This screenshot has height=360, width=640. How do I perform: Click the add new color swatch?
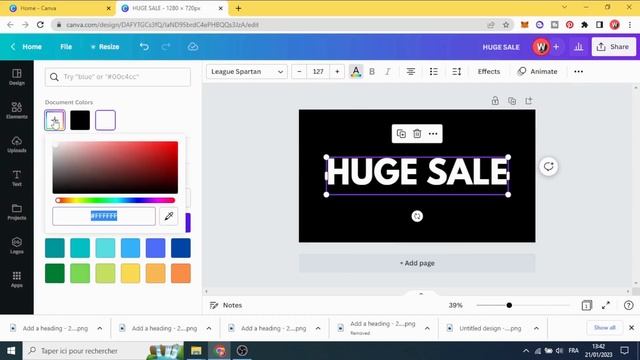tap(55, 120)
